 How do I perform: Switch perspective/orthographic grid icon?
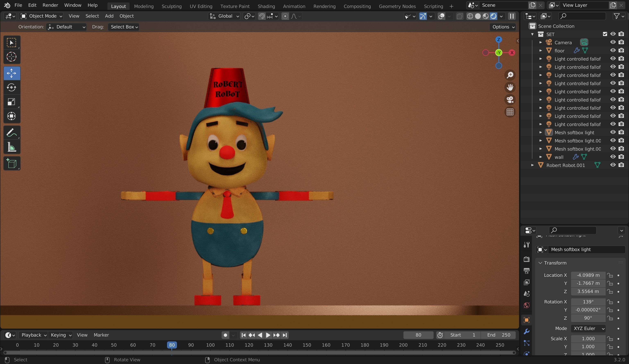[x=510, y=112]
